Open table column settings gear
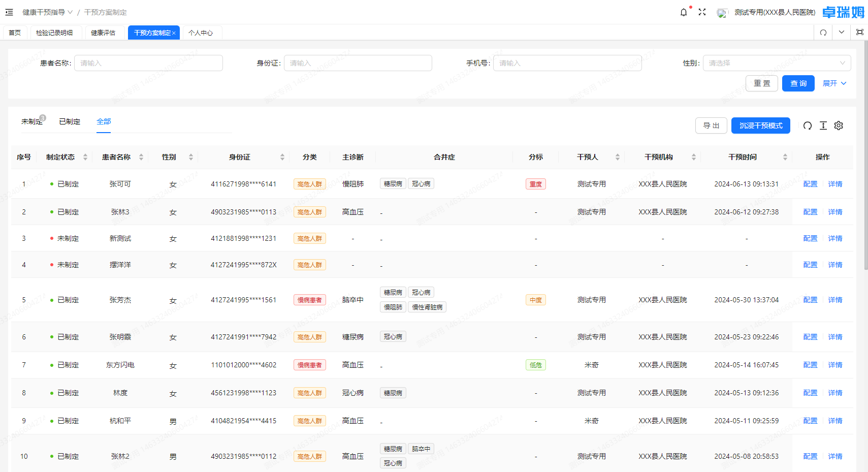868x472 pixels. pos(839,125)
